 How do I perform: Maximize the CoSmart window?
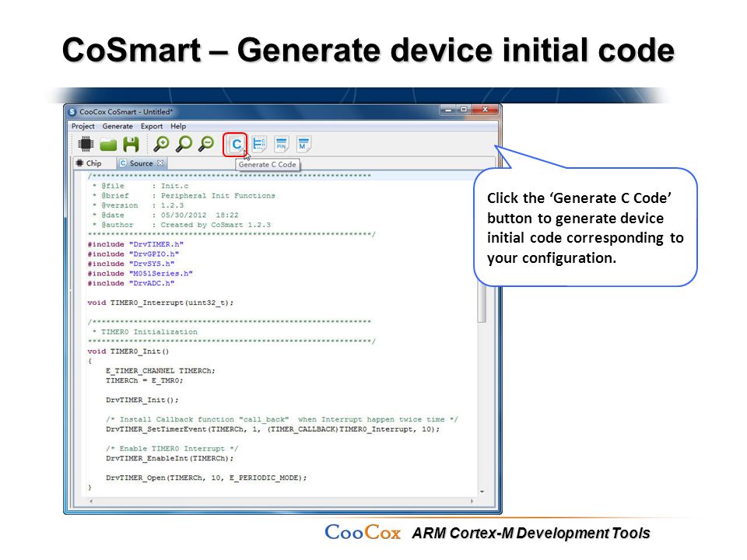tap(464, 110)
